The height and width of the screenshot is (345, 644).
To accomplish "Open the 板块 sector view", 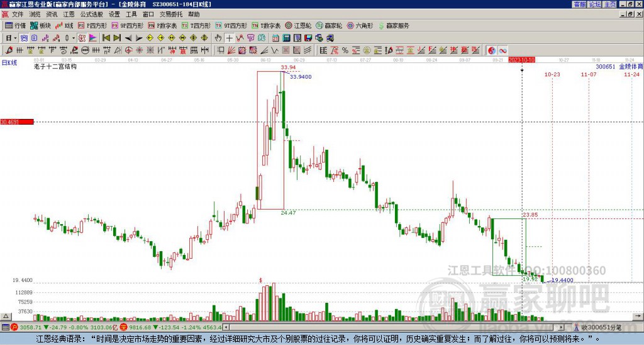I will click(x=40, y=25).
